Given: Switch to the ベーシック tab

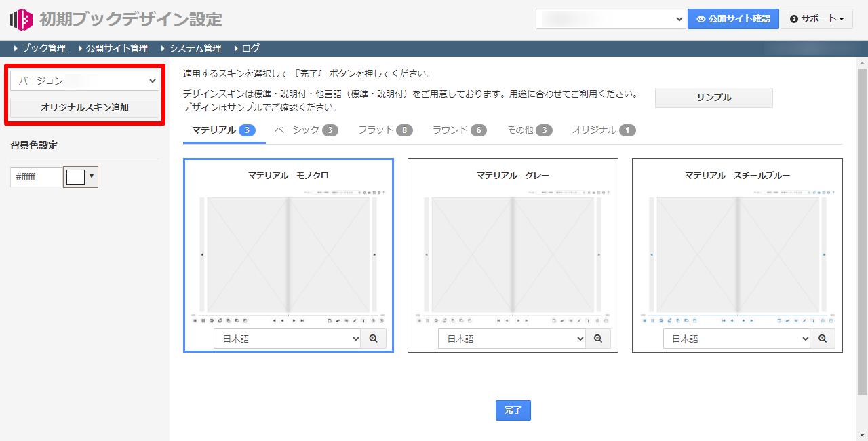Looking at the screenshot, I should (x=306, y=130).
